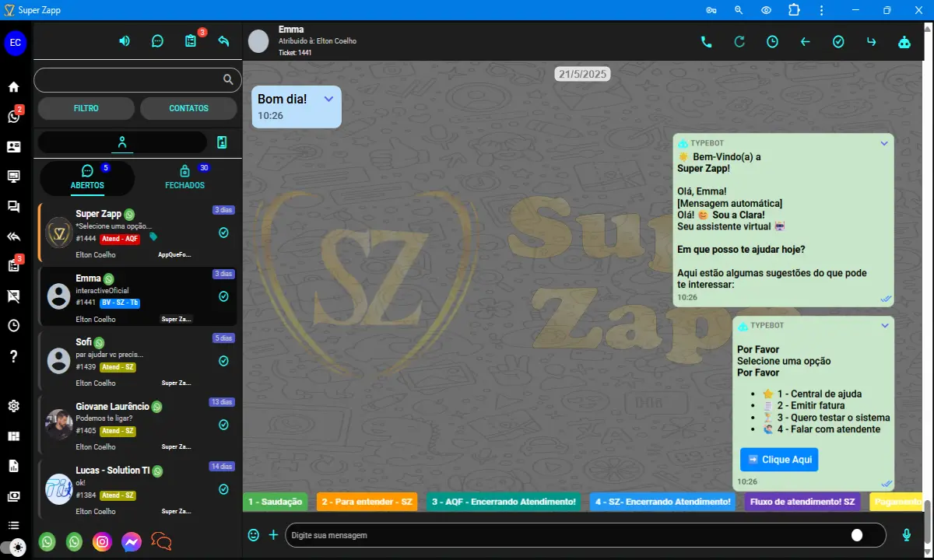934x560 pixels.
Task: Schedule message with clock icon in header
Action: (772, 42)
